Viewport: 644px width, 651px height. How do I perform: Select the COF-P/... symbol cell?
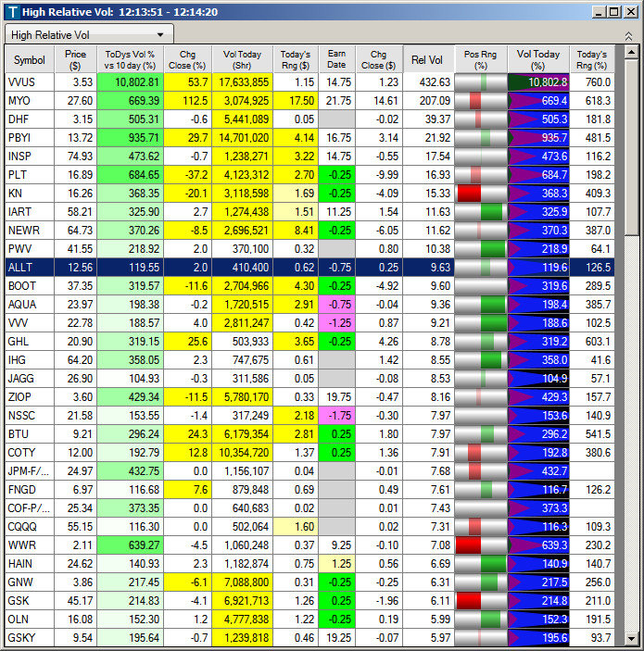click(29, 508)
